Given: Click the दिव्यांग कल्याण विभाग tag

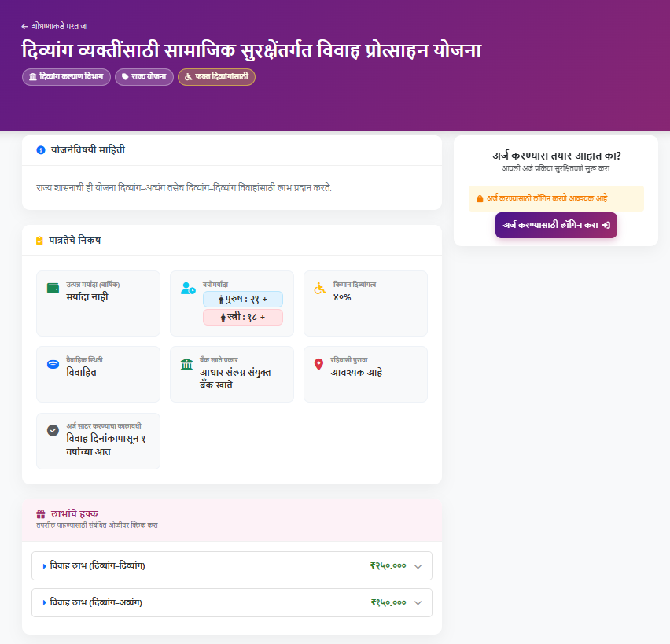Looking at the screenshot, I should tap(66, 77).
